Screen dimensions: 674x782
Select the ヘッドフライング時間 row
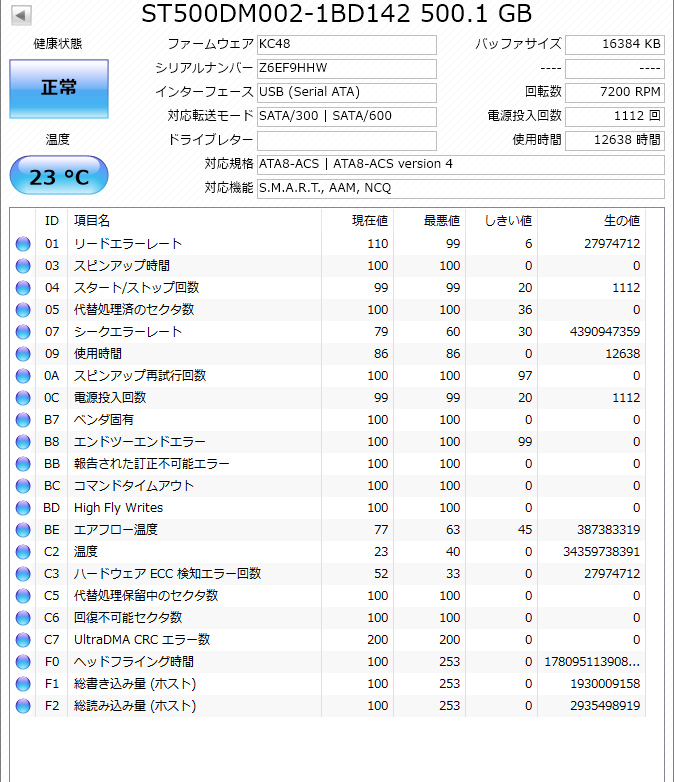coord(195,662)
